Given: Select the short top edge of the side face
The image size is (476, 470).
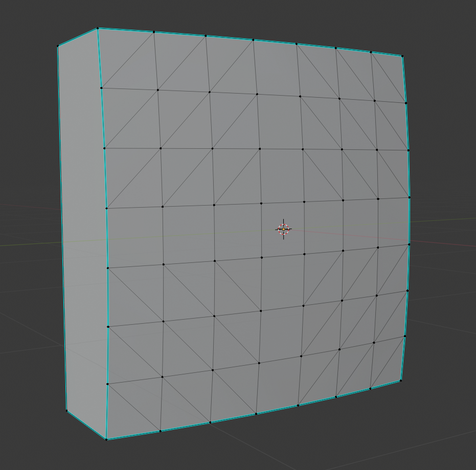Looking at the screenshot, I should tap(78, 37).
